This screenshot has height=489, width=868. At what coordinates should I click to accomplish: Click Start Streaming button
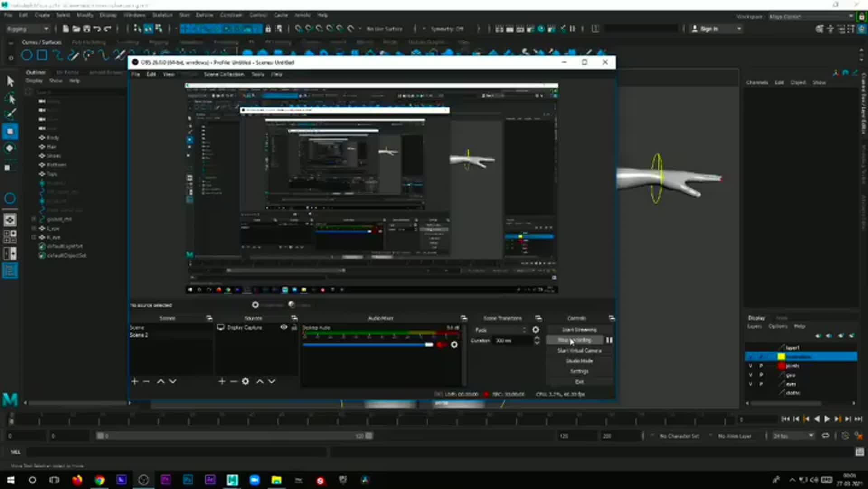click(x=579, y=330)
